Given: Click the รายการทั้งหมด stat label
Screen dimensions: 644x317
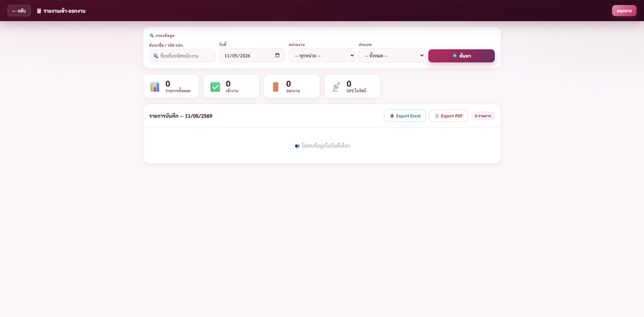Looking at the screenshot, I should click(x=178, y=91).
